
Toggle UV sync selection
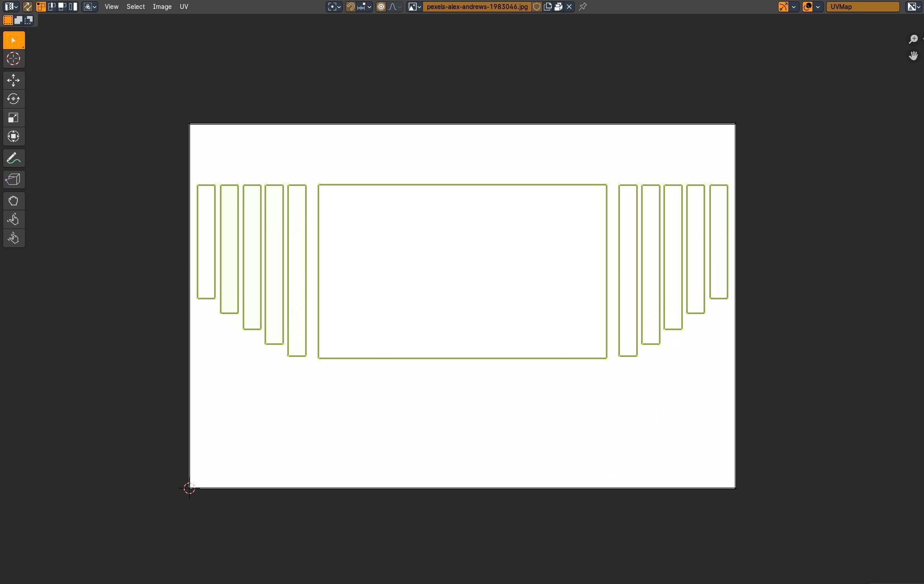[x=27, y=7]
